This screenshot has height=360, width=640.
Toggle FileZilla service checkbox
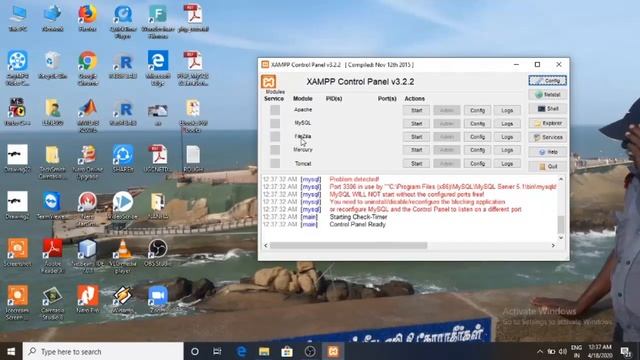pos(275,136)
